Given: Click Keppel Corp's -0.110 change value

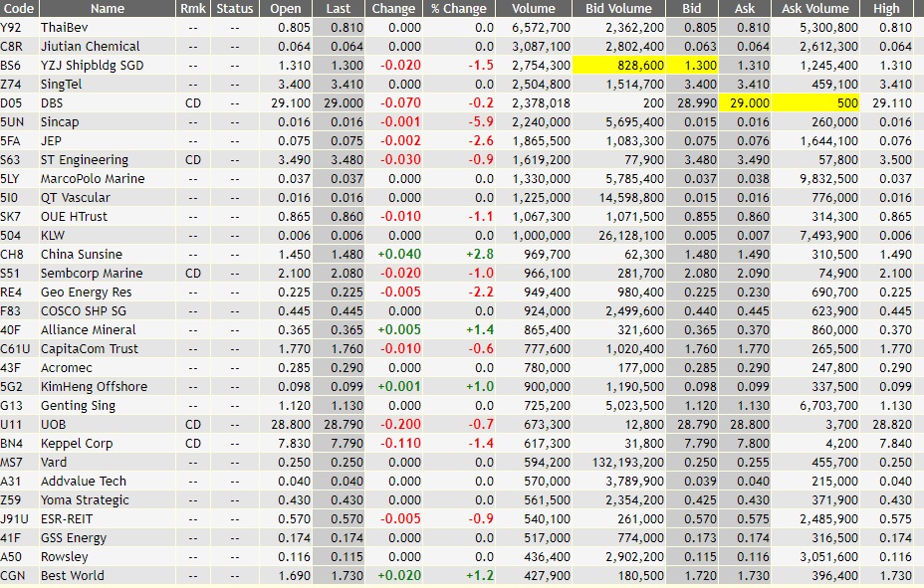Looking at the screenshot, I should pyautogui.click(x=400, y=443).
